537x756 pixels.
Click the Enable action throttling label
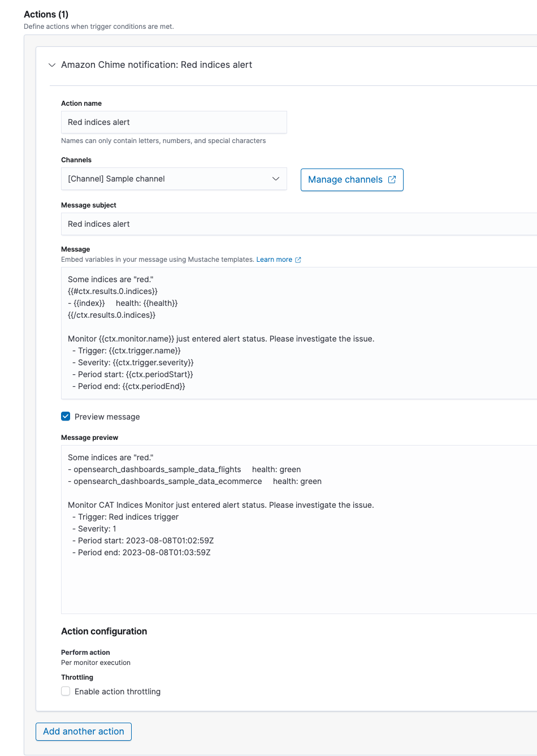(x=116, y=691)
